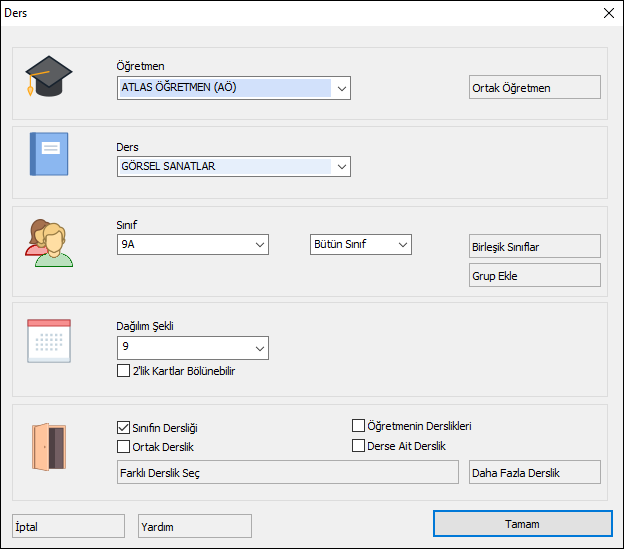Click the Ortak Öğretmen button

(x=534, y=87)
